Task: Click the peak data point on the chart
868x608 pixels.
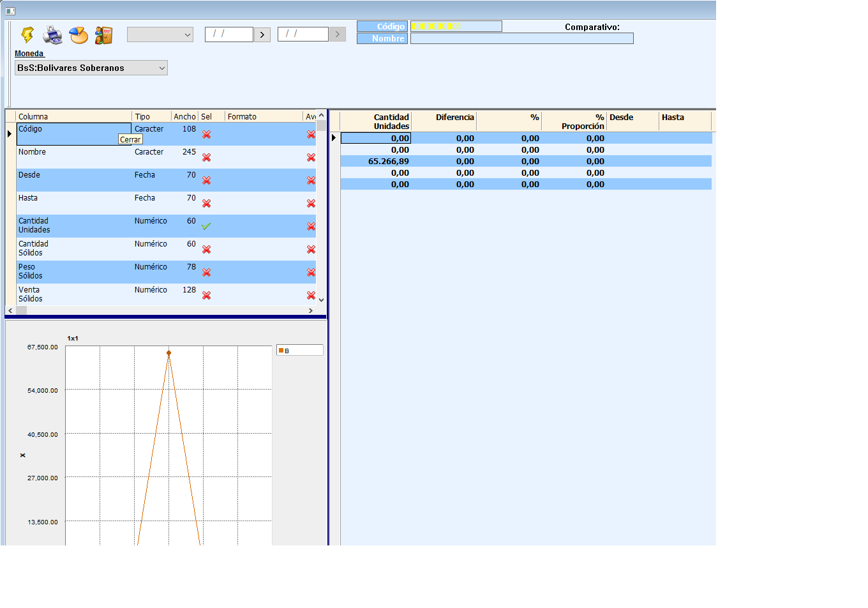Action: coord(168,353)
